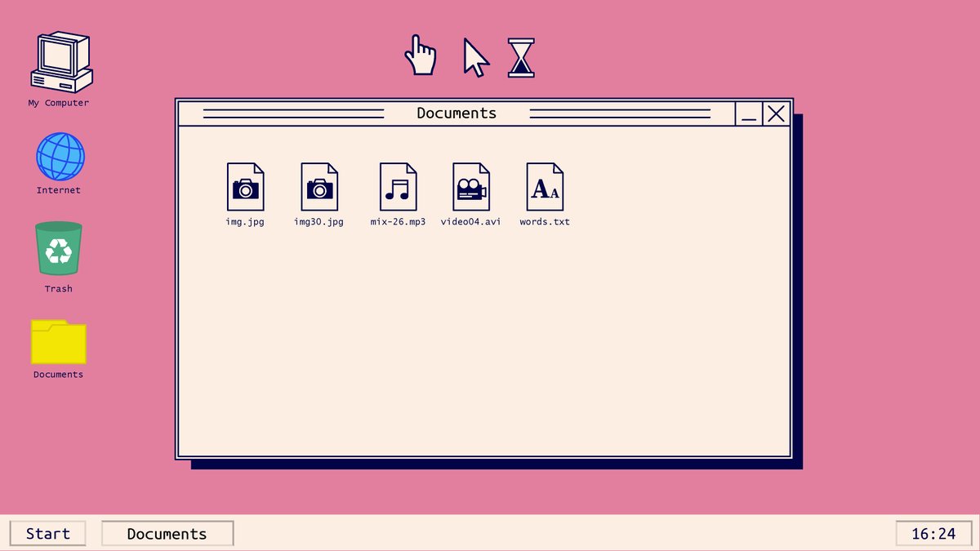Open My Computer from the desktop
980x551 pixels.
point(58,61)
